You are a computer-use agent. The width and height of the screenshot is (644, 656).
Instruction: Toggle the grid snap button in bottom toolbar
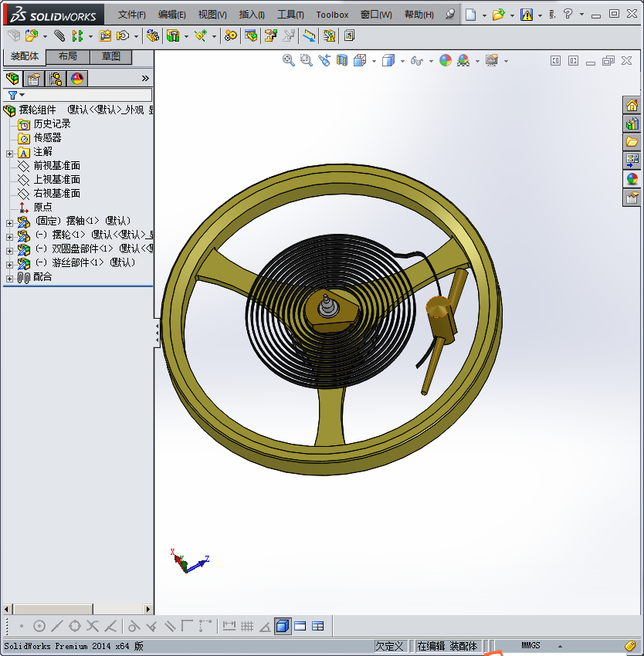click(247, 626)
